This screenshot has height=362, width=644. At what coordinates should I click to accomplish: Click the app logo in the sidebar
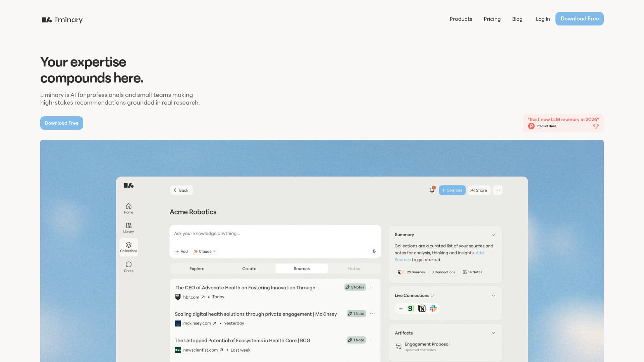tap(128, 185)
